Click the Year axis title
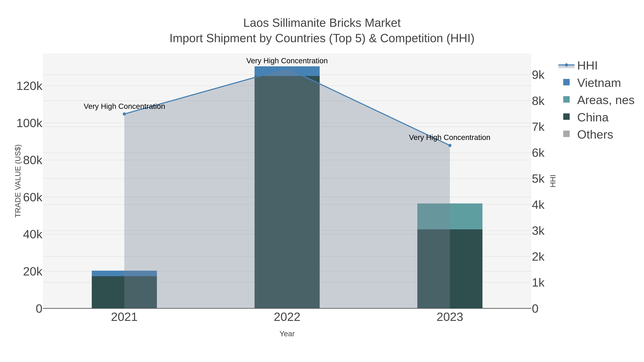 (x=287, y=334)
